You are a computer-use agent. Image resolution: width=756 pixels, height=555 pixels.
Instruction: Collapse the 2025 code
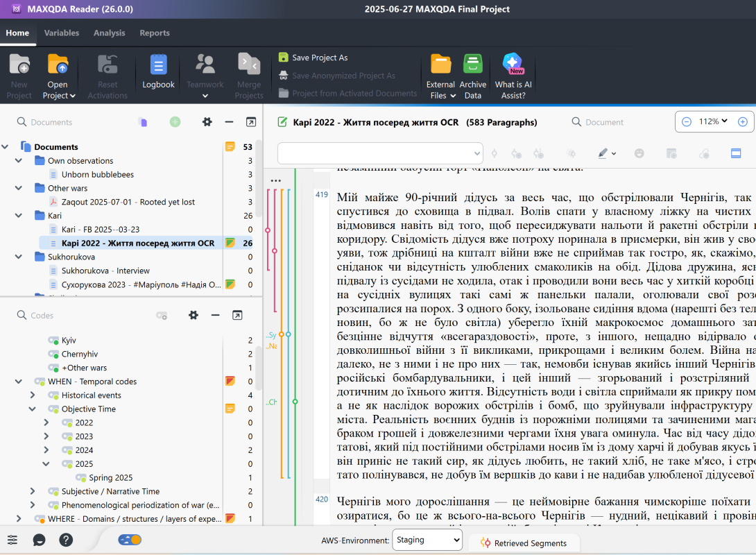click(46, 464)
